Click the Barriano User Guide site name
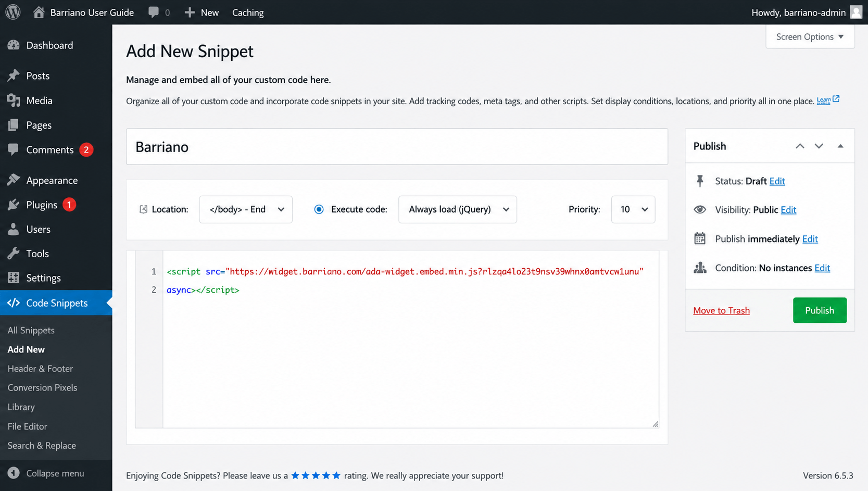The width and height of the screenshot is (868, 491). pos(92,12)
